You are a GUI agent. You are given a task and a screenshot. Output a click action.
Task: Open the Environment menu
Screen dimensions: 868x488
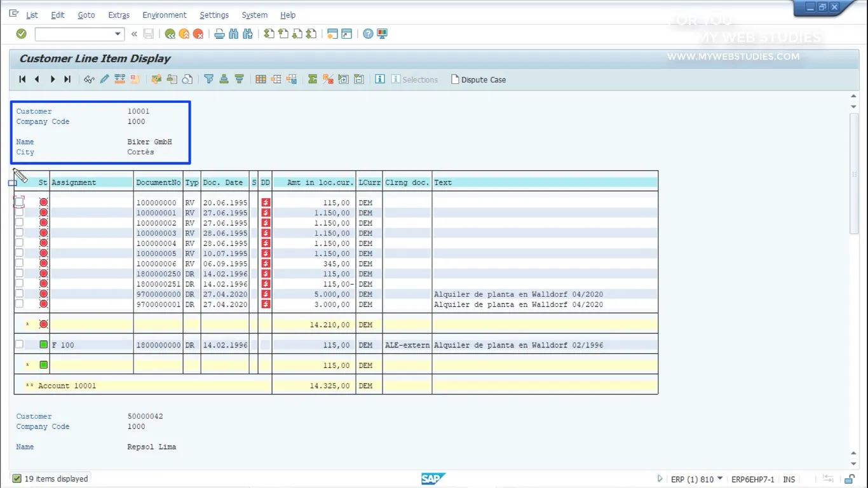tap(165, 15)
